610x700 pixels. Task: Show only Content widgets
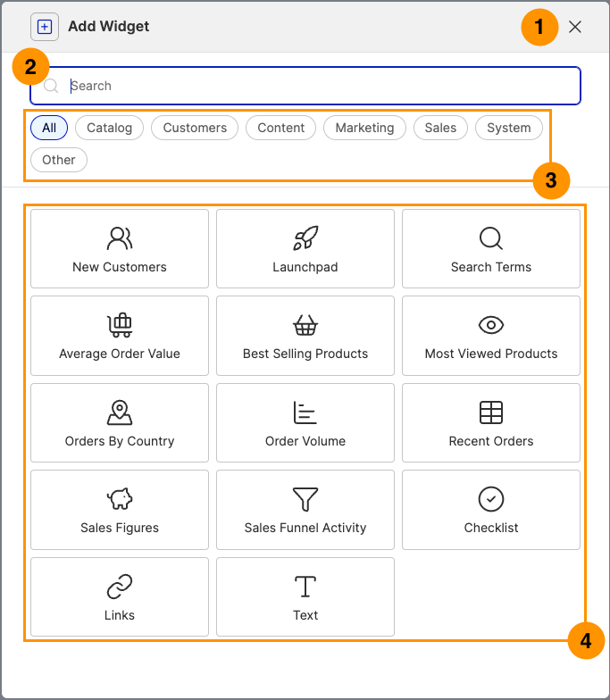280,128
